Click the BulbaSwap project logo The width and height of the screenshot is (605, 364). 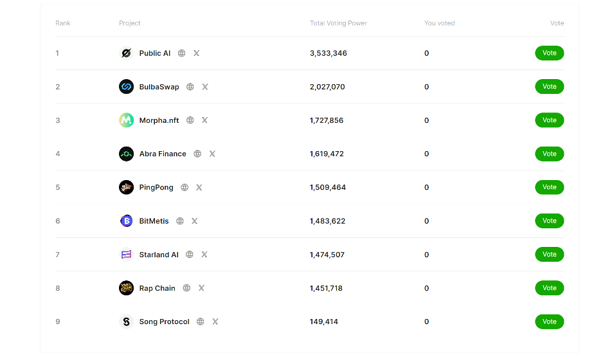pyautogui.click(x=126, y=87)
